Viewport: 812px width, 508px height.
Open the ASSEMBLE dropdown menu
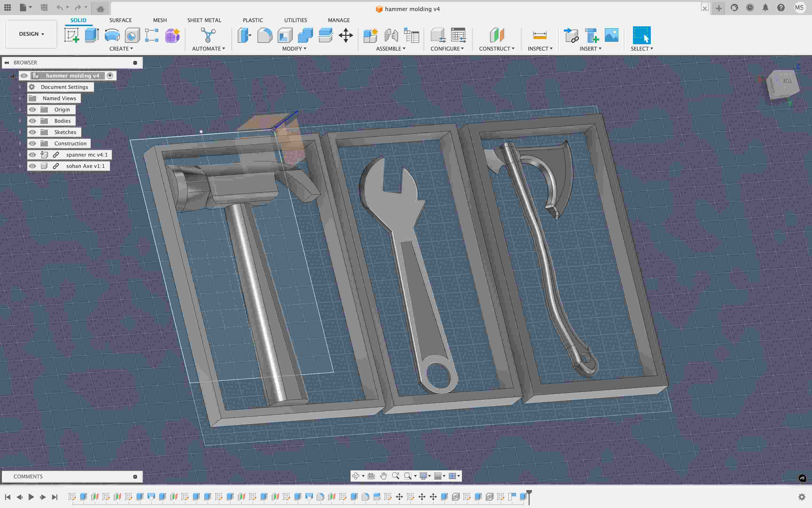(x=390, y=49)
